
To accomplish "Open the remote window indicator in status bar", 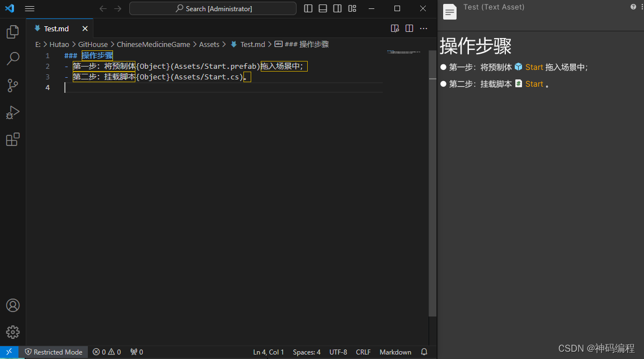I will tap(9, 352).
